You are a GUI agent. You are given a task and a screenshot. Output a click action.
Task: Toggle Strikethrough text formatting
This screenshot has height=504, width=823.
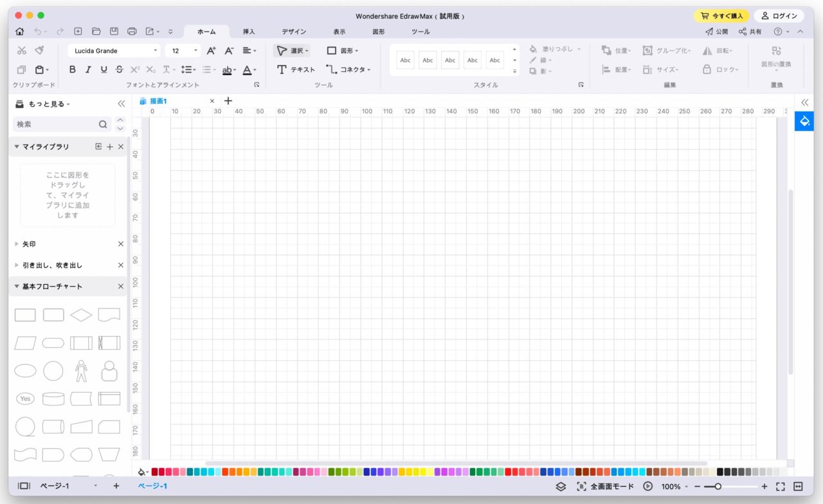click(x=119, y=69)
